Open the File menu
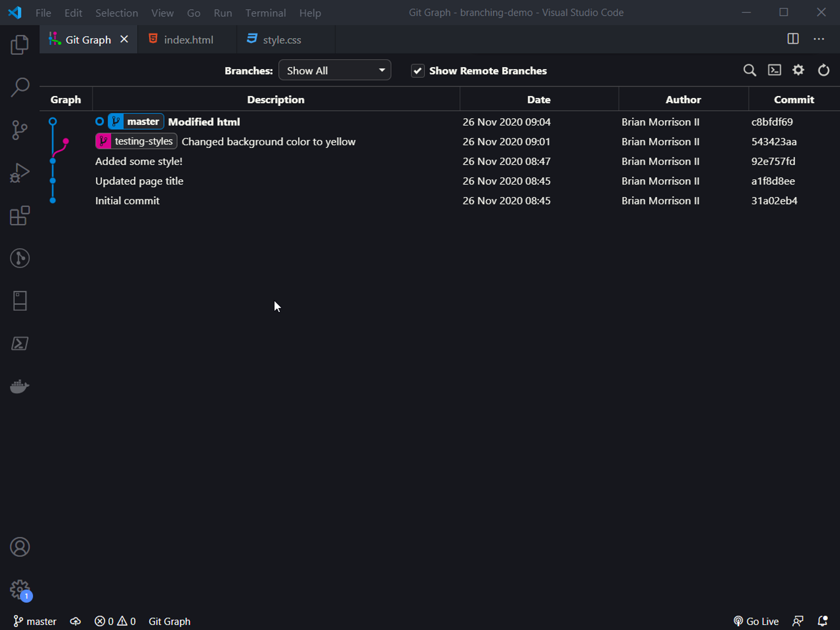The width and height of the screenshot is (840, 630). coord(43,13)
